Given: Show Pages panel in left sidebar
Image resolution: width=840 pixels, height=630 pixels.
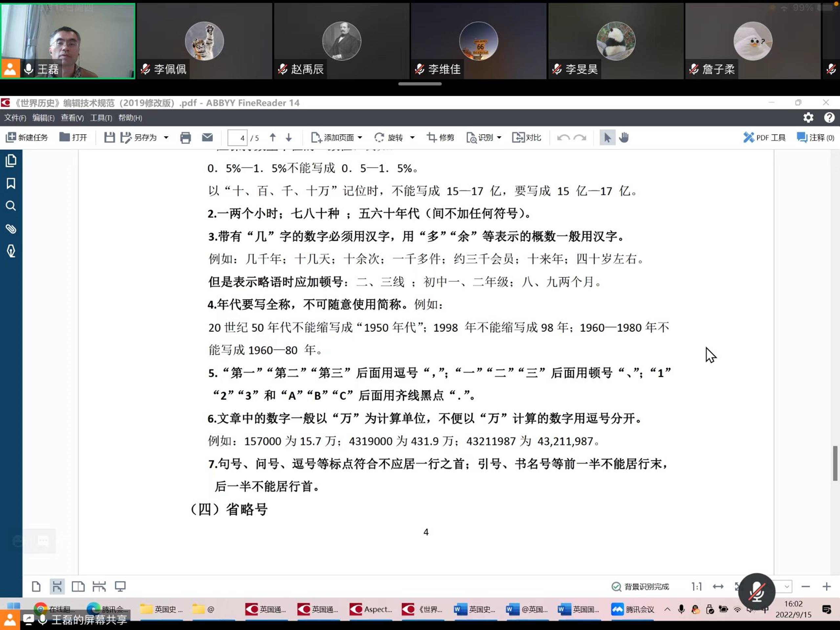Looking at the screenshot, I should tap(11, 161).
